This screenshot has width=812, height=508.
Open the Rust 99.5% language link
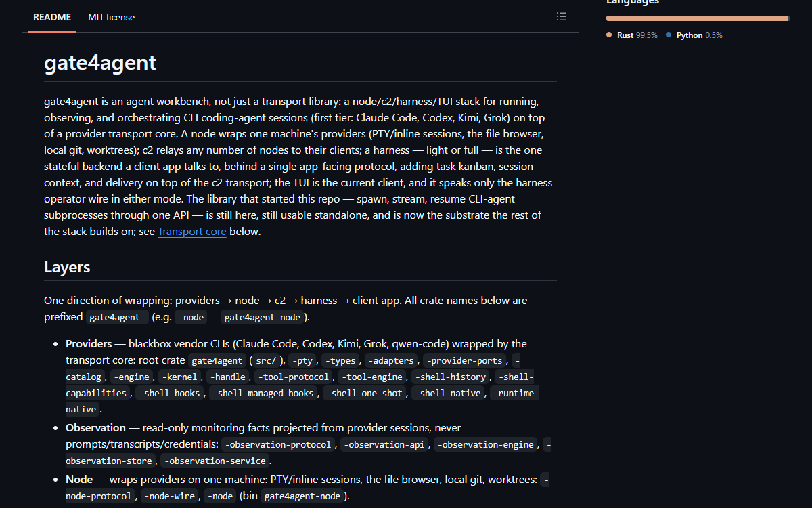[x=632, y=35]
